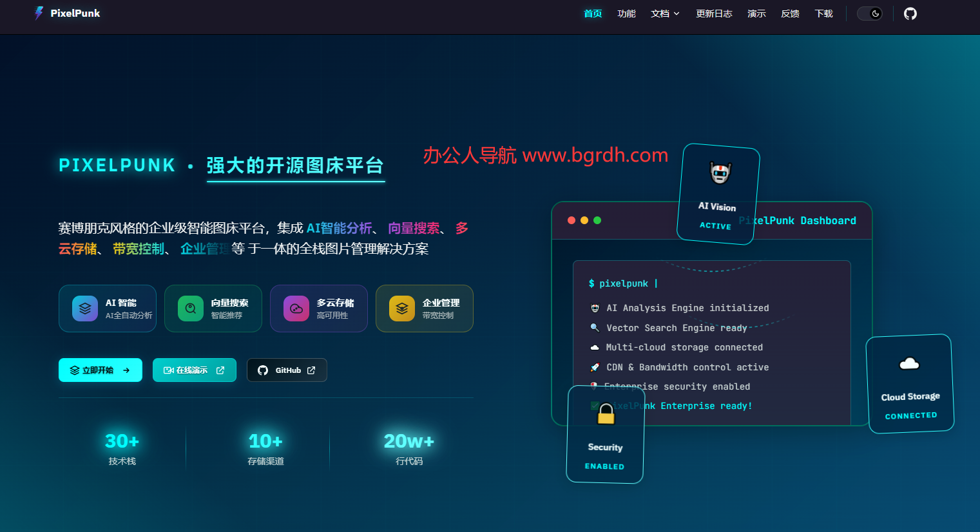The image size is (980, 532).
Task: Click the CONNECTED status on Cloud Storage card
Action: [x=911, y=415]
